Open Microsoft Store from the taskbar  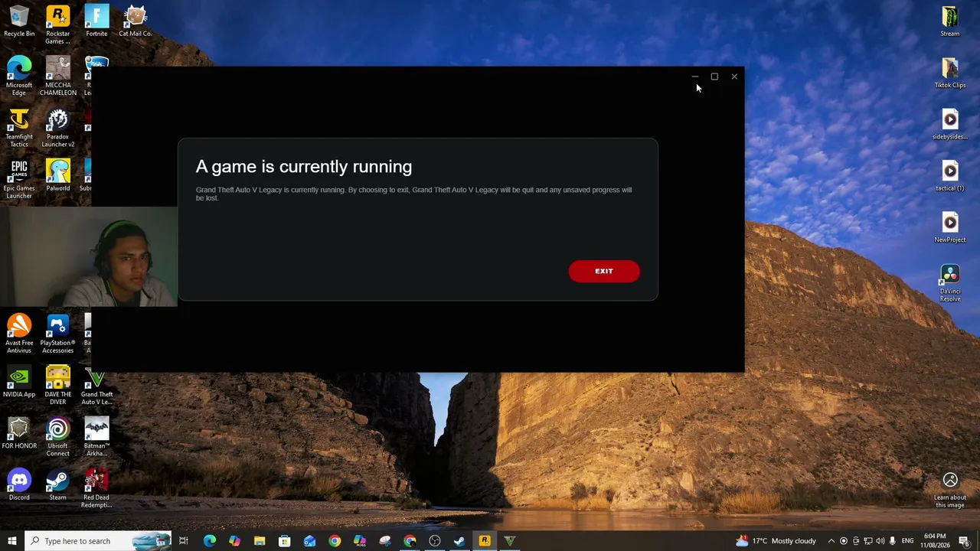(x=285, y=541)
